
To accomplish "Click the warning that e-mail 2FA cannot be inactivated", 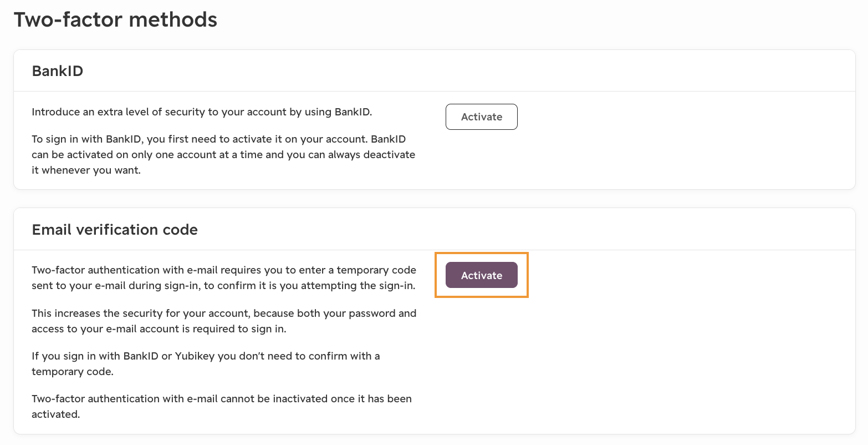I will coord(221,406).
